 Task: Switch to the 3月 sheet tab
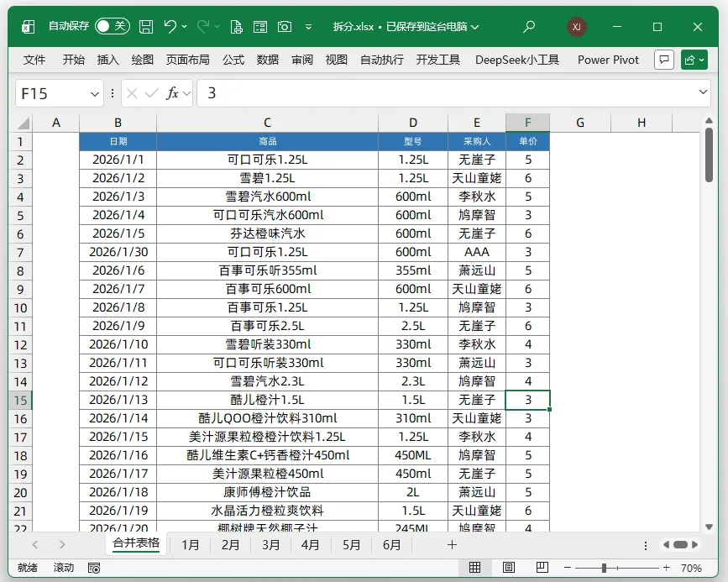tap(270, 544)
